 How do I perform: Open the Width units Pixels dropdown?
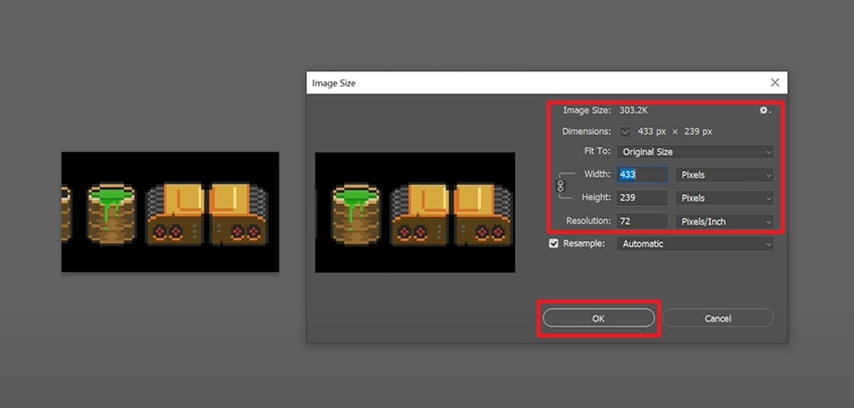pos(724,175)
